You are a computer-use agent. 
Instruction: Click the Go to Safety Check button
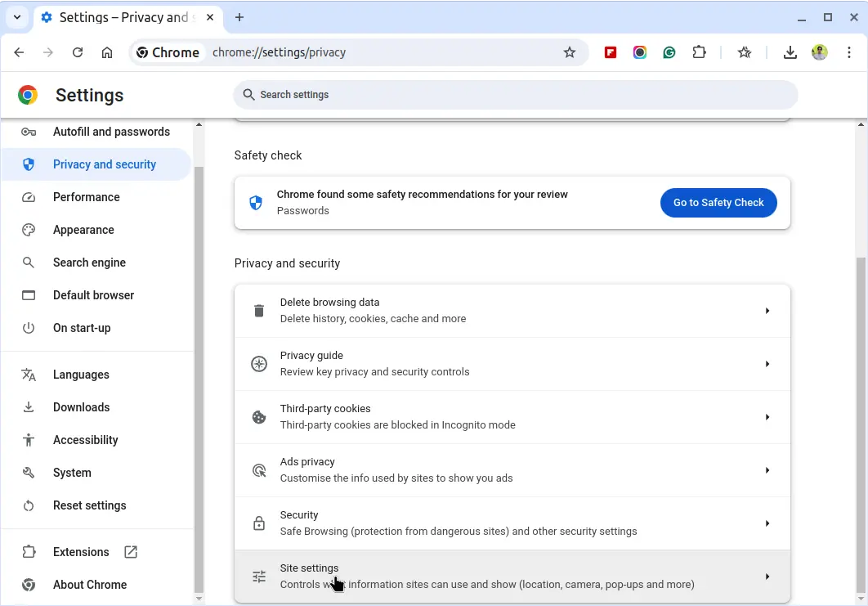pyautogui.click(x=718, y=203)
